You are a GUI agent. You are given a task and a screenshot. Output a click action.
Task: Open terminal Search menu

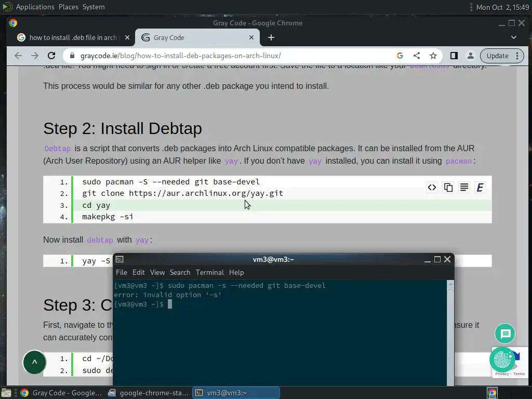click(180, 272)
